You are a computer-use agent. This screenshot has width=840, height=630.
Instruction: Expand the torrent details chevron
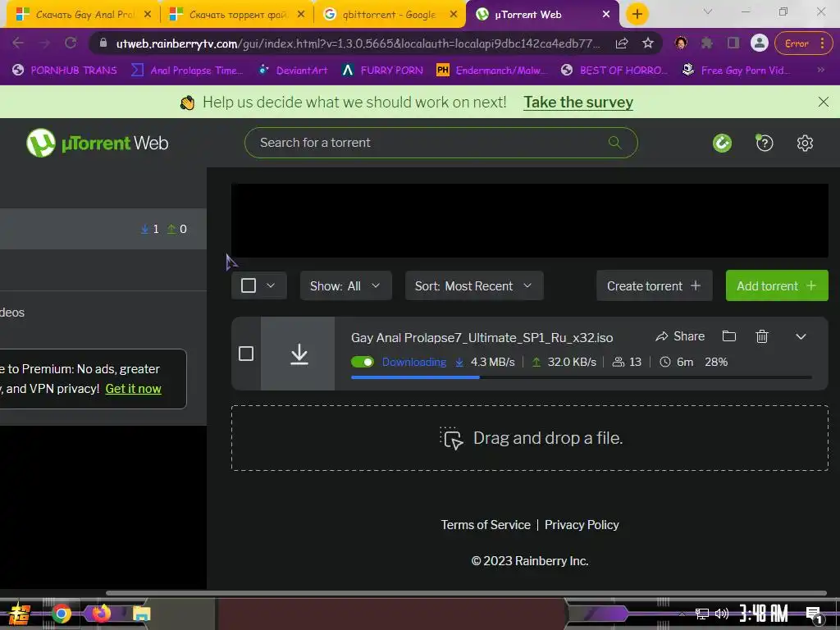(801, 336)
